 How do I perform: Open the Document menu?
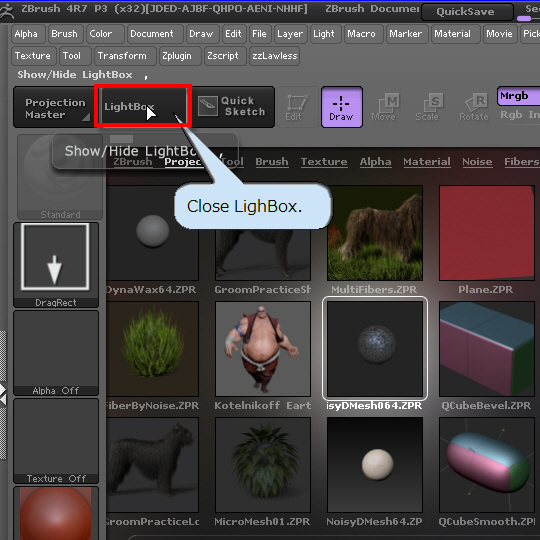pyautogui.click(x=155, y=34)
